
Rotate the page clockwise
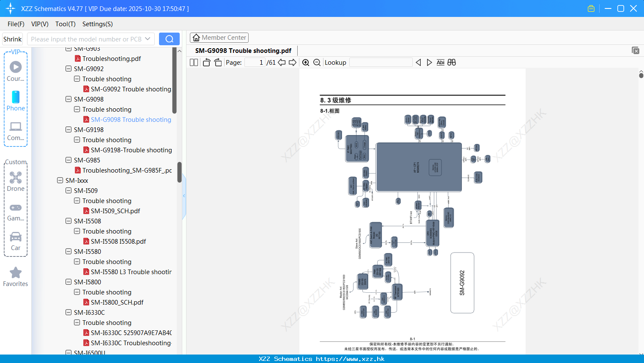tap(218, 63)
